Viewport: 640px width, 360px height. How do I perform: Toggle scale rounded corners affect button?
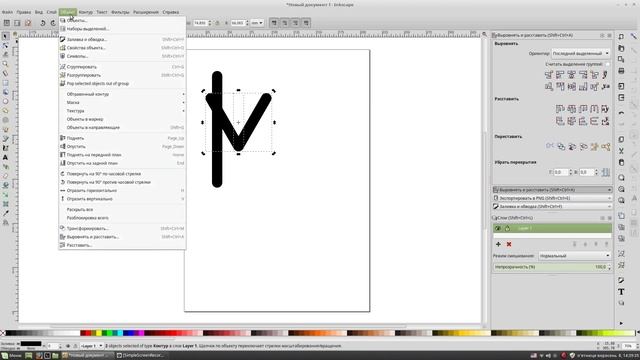(x=285, y=23)
